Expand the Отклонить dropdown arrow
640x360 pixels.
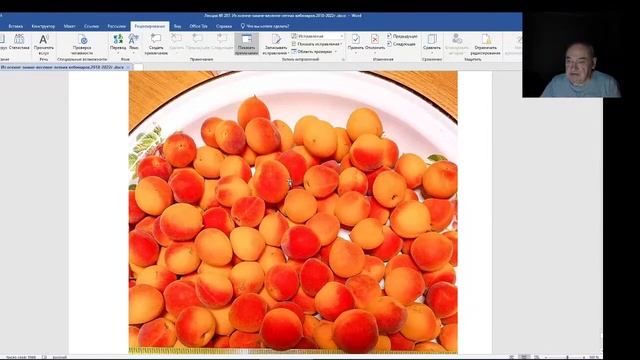375,53
